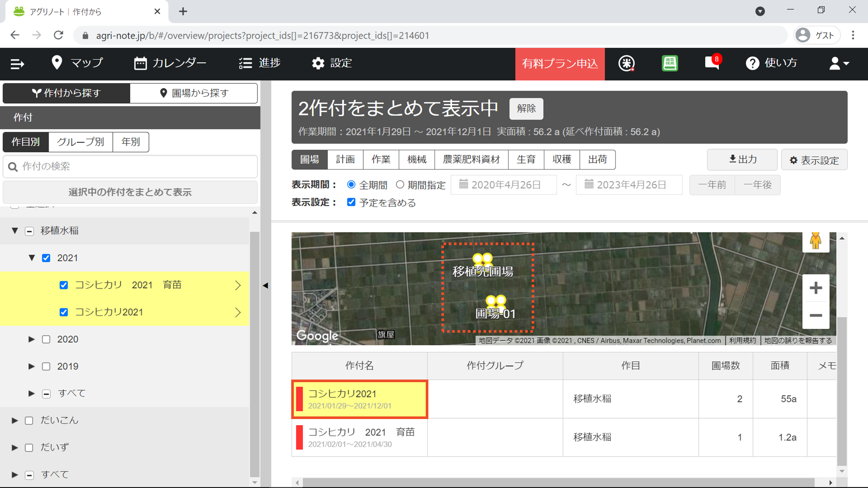Collapse the left panel with arrow
Image resolution: width=868 pixels, height=488 pixels.
(x=266, y=285)
